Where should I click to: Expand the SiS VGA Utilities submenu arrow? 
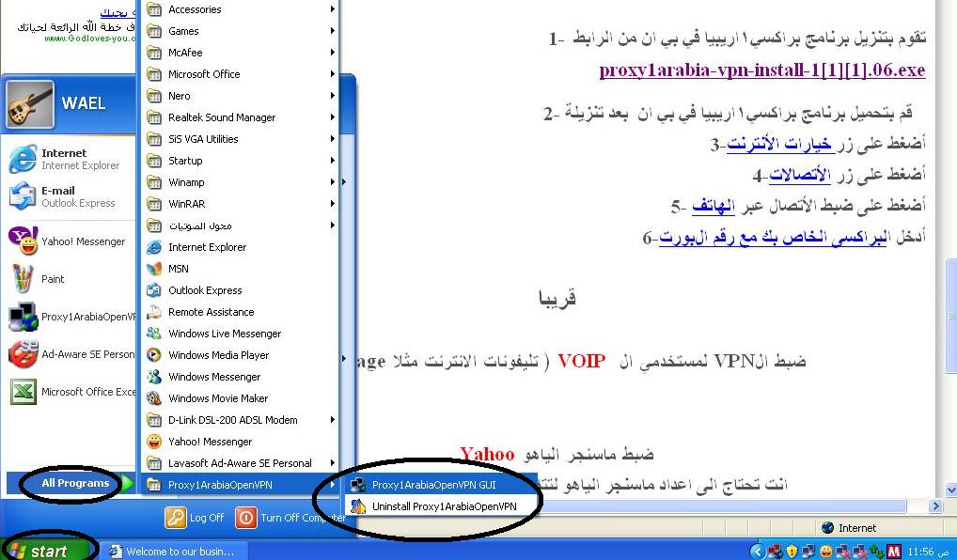[x=333, y=139]
